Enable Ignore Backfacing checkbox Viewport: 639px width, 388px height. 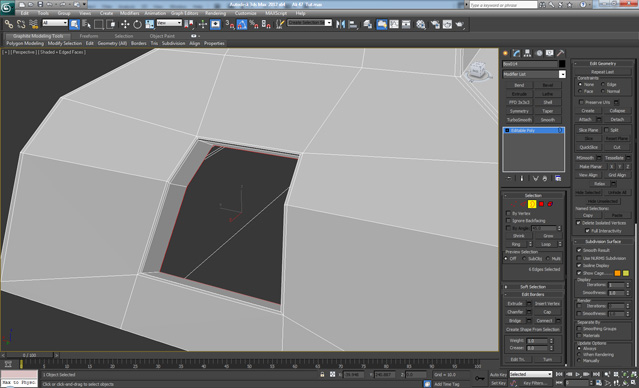coord(508,220)
